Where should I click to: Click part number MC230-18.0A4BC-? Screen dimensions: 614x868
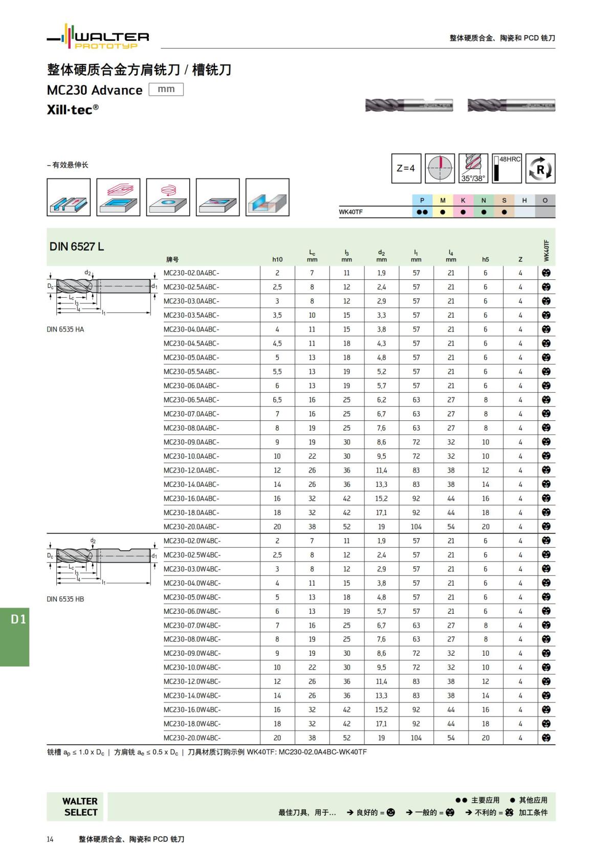pos(191,513)
